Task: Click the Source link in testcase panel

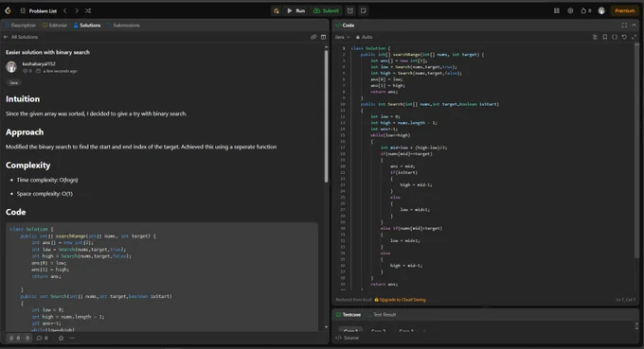Action: click(348, 338)
